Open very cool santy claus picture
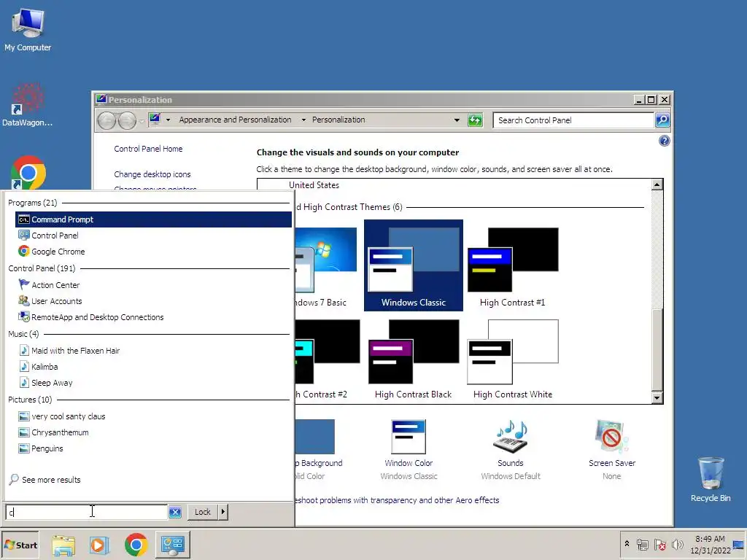This screenshot has width=747, height=560. pyautogui.click(x=68, y=416)
